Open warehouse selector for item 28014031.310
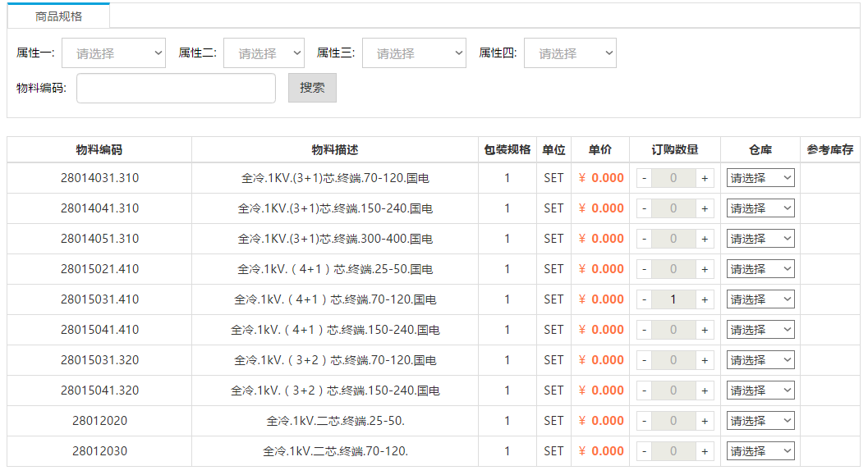The width and height of the screenshot is (868, 475). click(760, 177)
